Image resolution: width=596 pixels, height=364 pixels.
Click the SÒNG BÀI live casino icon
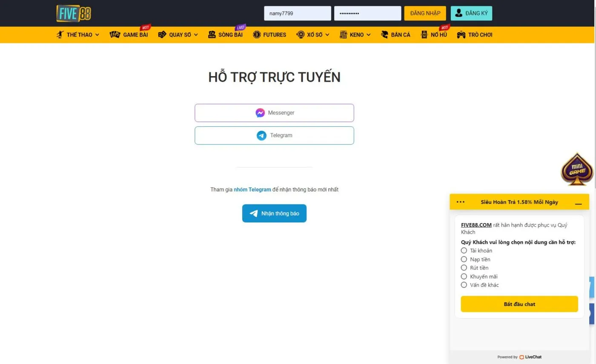pos(211,34)
